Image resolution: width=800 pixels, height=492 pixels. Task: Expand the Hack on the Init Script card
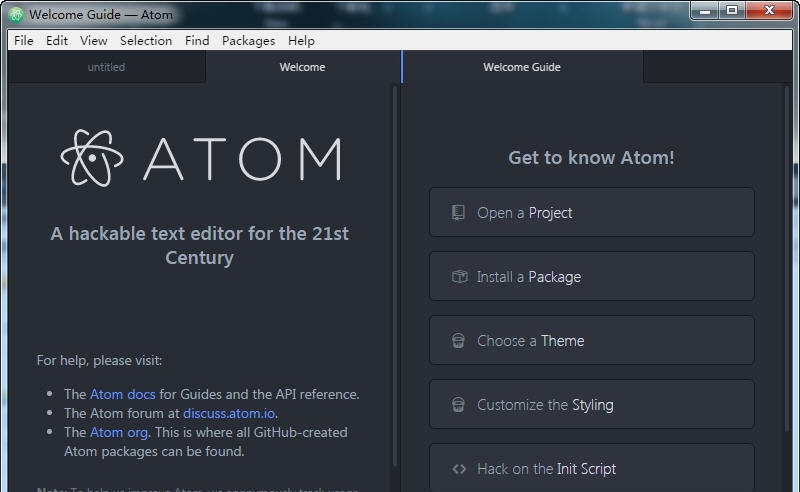point(592,468)
